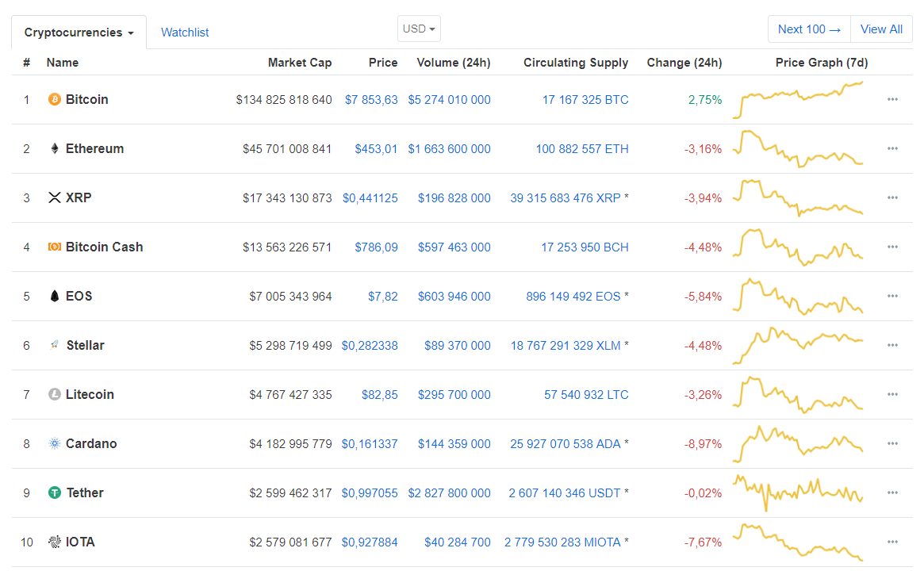Open the three-dot menu for Litecoin row
Image resolution: width=924 pixels, height=571 pixels.
[x=892, y=394]
